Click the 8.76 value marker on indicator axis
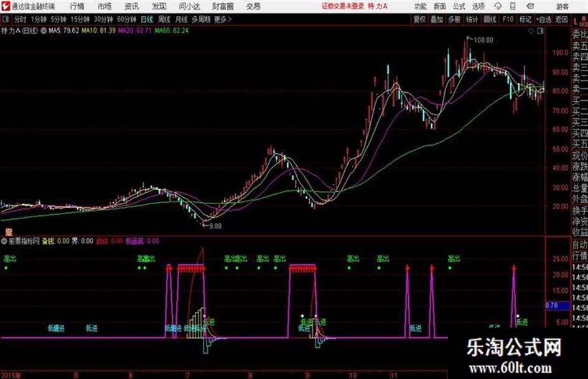This screenshot has width=588, height=379. coord(556,306)
